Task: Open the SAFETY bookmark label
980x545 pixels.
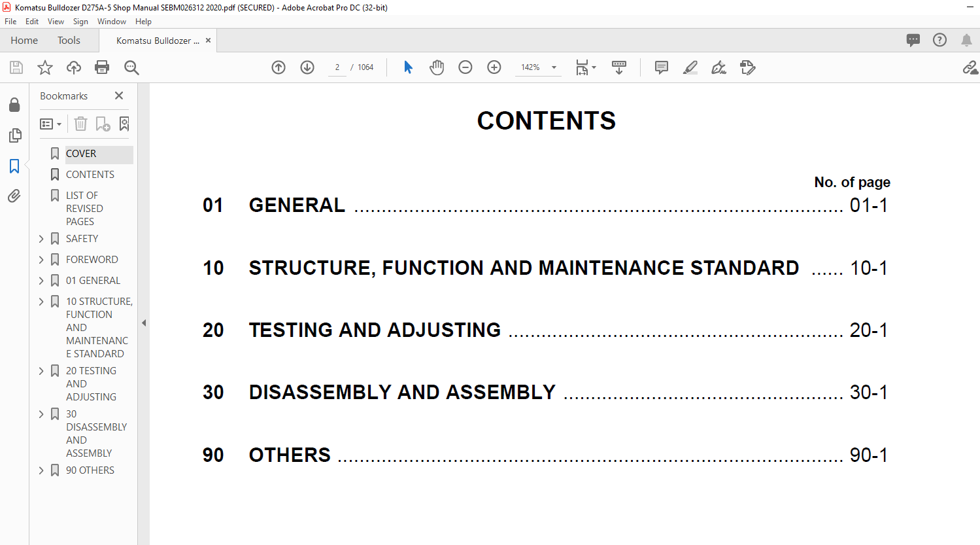Action: pyautogui.click(x=82, y=239)
